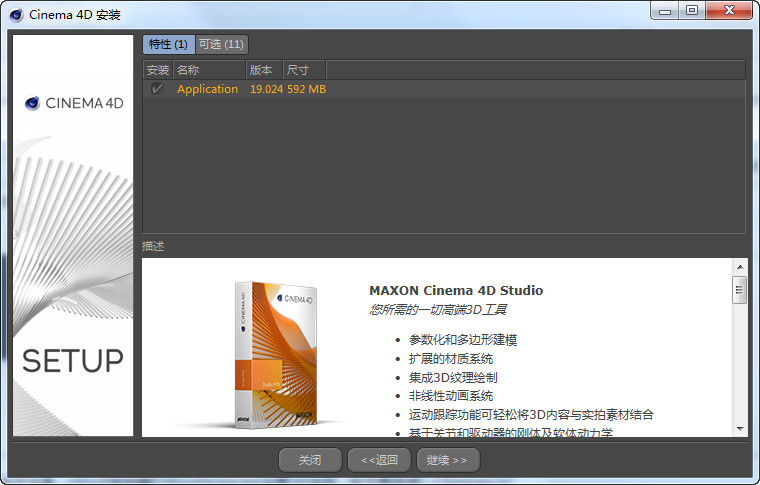Click the 版本 column header
Viewport: 760px width, 485px height.
click(264, 70)
